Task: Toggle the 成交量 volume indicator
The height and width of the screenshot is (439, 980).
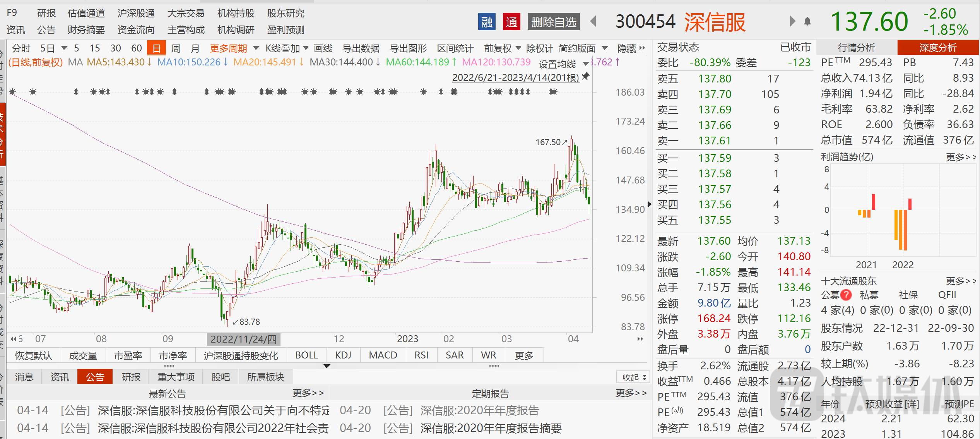Action: click(x=83, y=355)
